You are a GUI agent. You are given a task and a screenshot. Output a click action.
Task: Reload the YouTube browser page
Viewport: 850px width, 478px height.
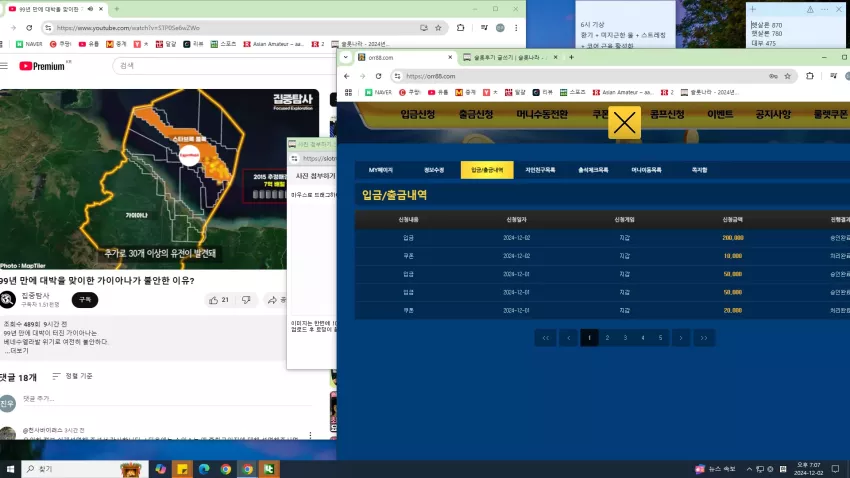tap(29, 28)
